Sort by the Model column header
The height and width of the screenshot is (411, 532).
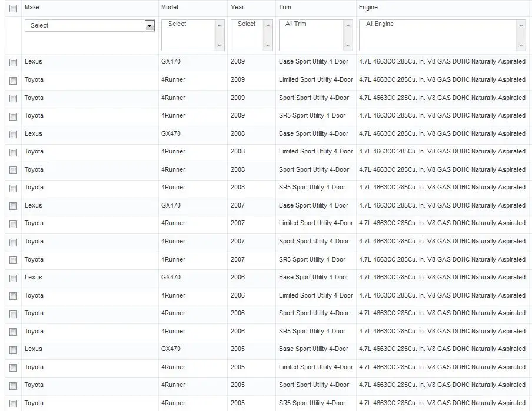pos(169,7)
